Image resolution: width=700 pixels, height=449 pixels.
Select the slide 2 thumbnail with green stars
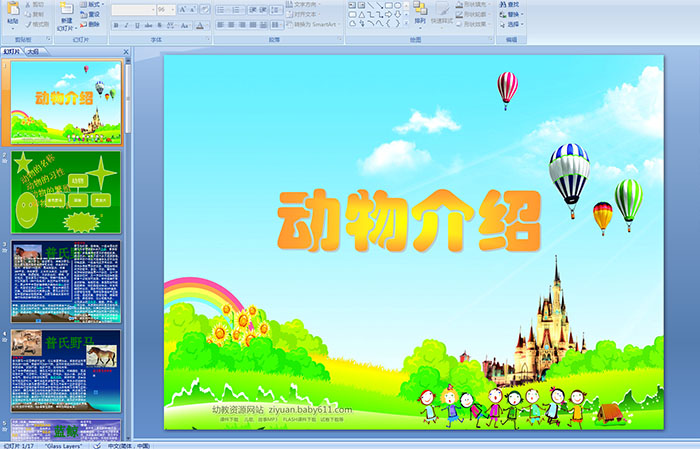pos(66,191)
